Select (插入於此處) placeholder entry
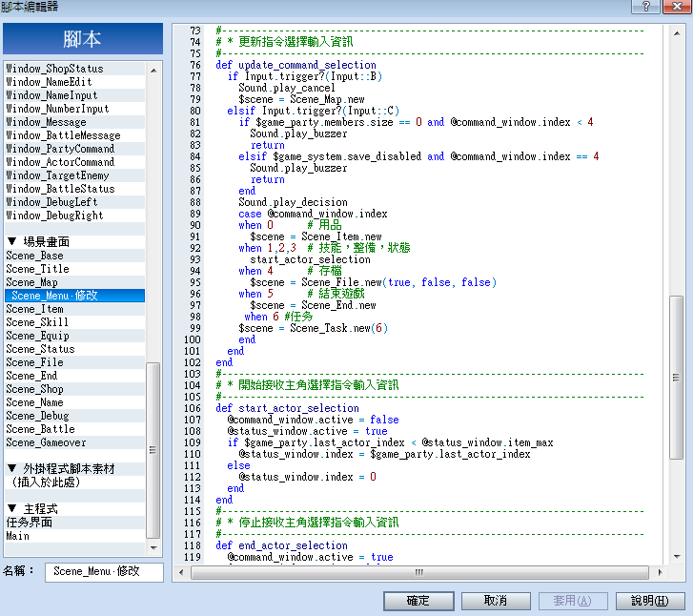 pos(74,483)
